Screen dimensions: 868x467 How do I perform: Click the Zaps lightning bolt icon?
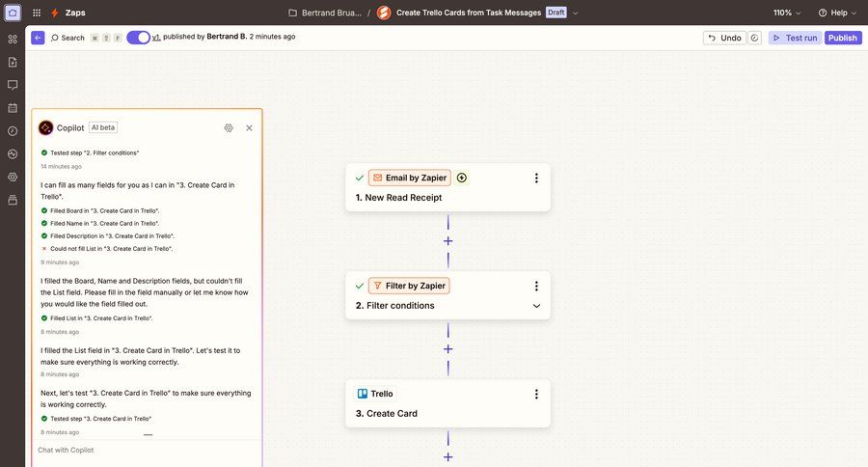tap(55, 13)
